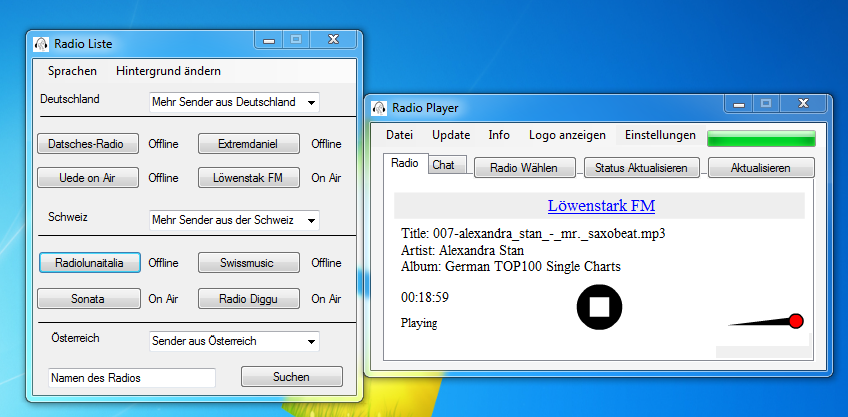Click the Radio Wählen button
The image size is (848, 417).
coord(524,168)
